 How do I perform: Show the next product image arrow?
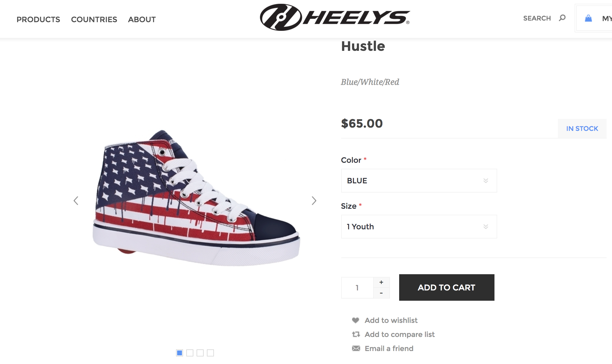click(x=314, y=201)
